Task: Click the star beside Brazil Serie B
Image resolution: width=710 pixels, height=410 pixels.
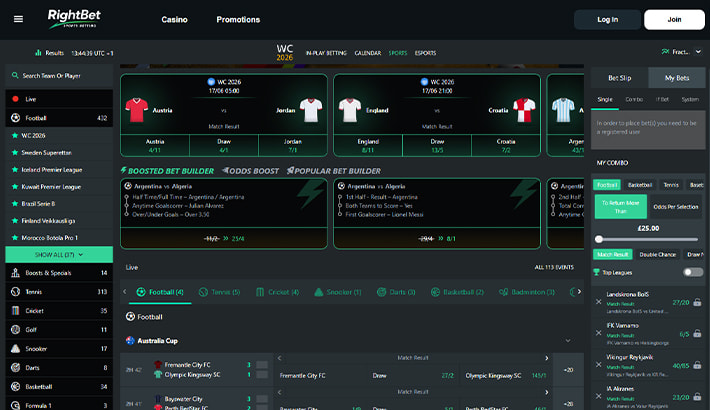Action: point(15,204)
